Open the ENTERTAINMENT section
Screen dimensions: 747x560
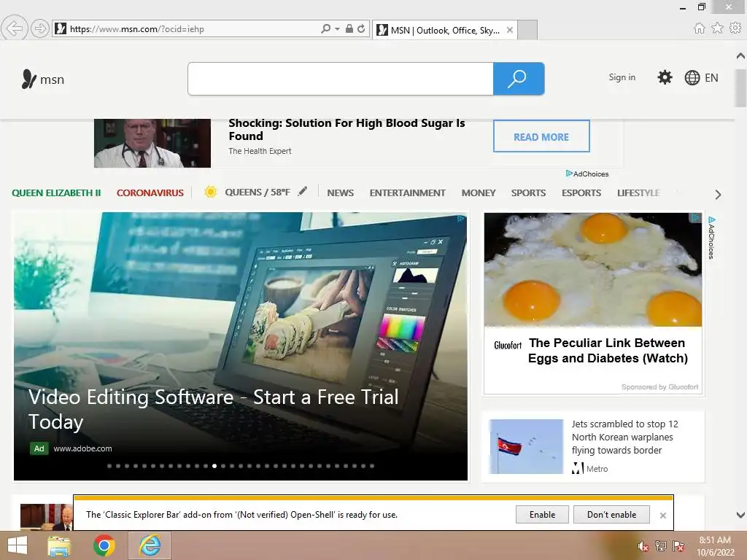pyautogui.click(x=407, y=192)
